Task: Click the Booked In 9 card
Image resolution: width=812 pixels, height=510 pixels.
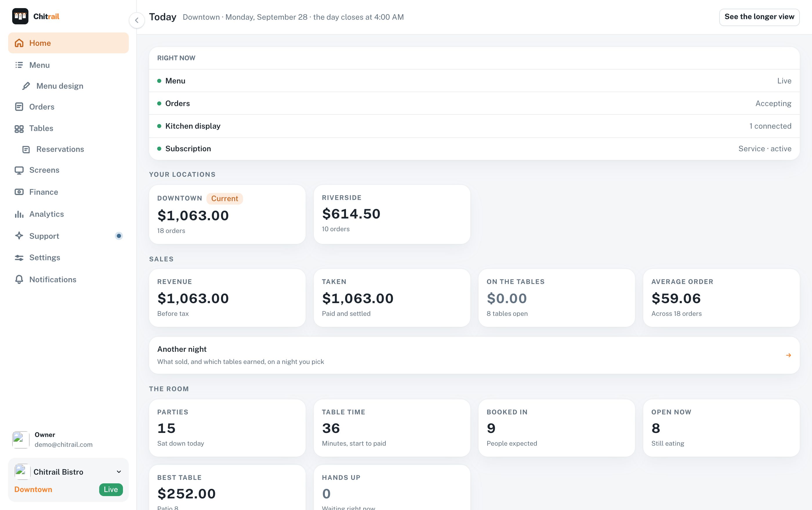Action: coord(557,428)
